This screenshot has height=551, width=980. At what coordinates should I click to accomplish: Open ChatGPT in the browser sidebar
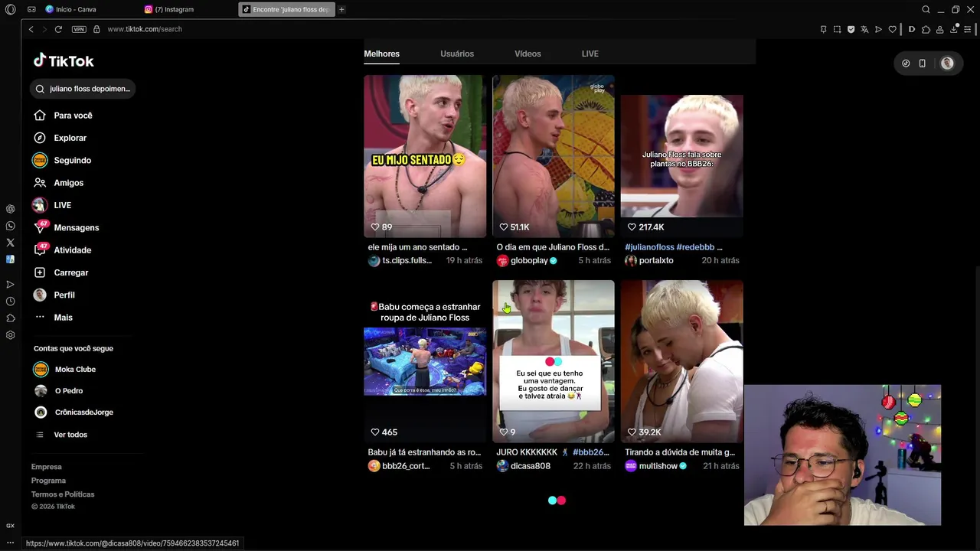tap(10, 209)
